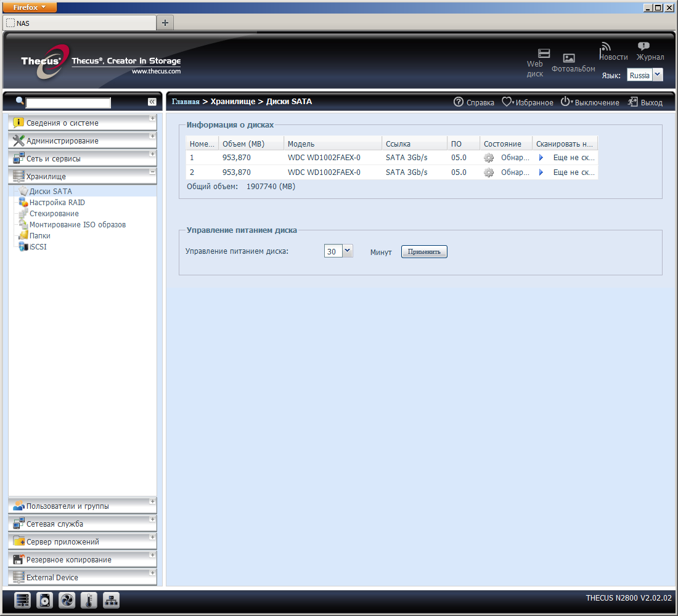The height and width of the screenshot is (616, 678).
Task: Open temperature thermometer icon in bottom bar
Action: [x=89, y=600]
